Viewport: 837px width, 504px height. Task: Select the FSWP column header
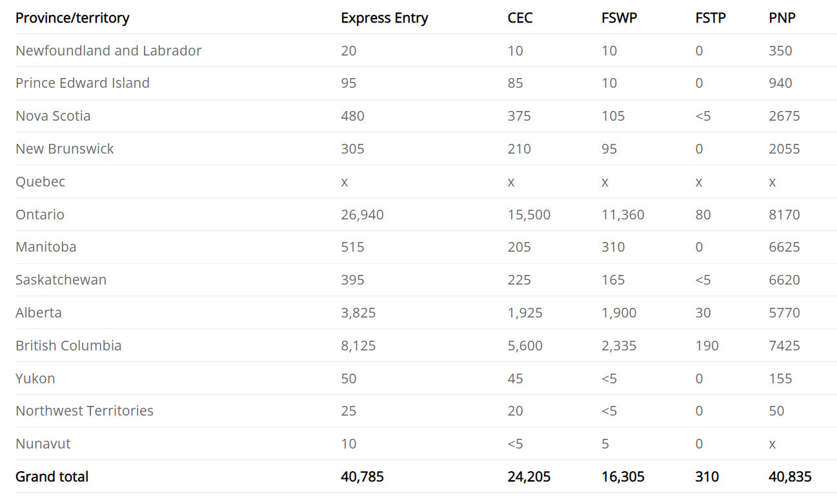(x=619, y=18)
